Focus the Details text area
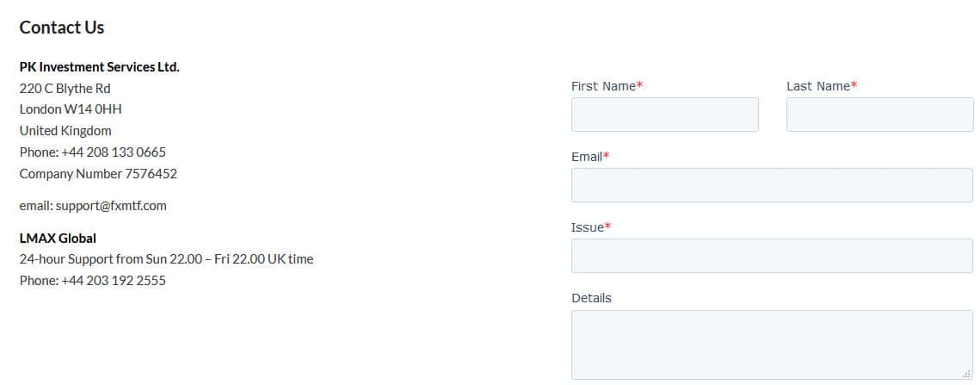 [772, 345]
